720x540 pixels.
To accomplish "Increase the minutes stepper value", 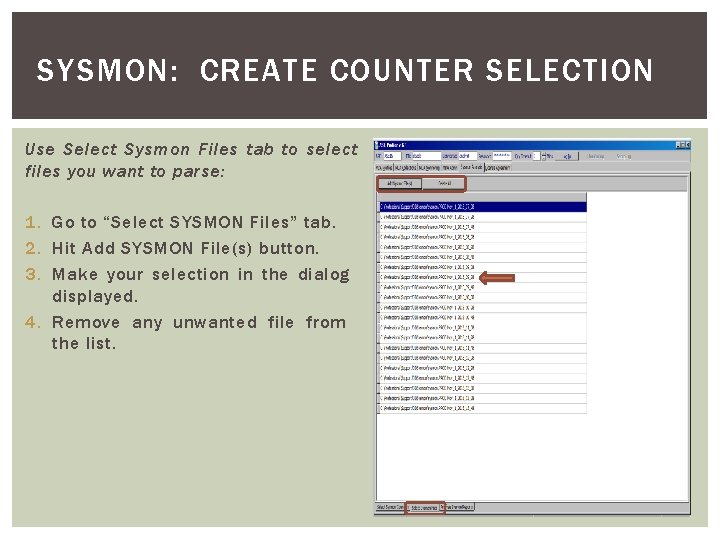I will 544,154.
